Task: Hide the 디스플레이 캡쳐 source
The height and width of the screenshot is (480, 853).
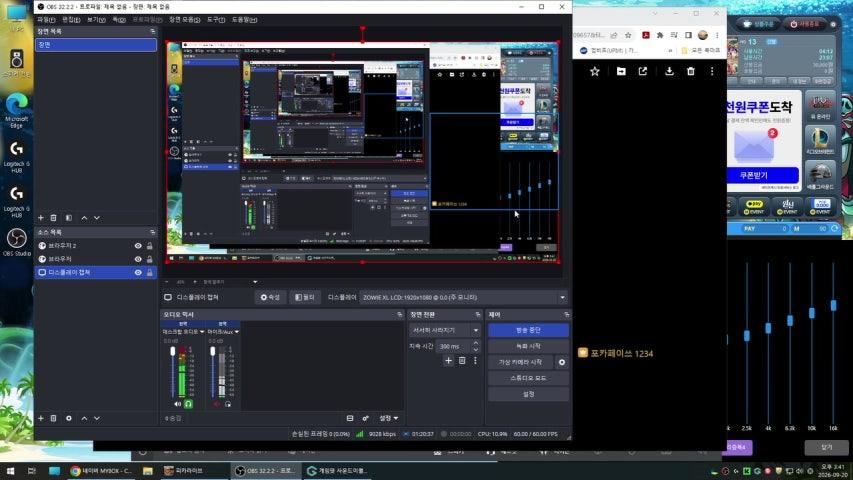Action: coord(138,272)
